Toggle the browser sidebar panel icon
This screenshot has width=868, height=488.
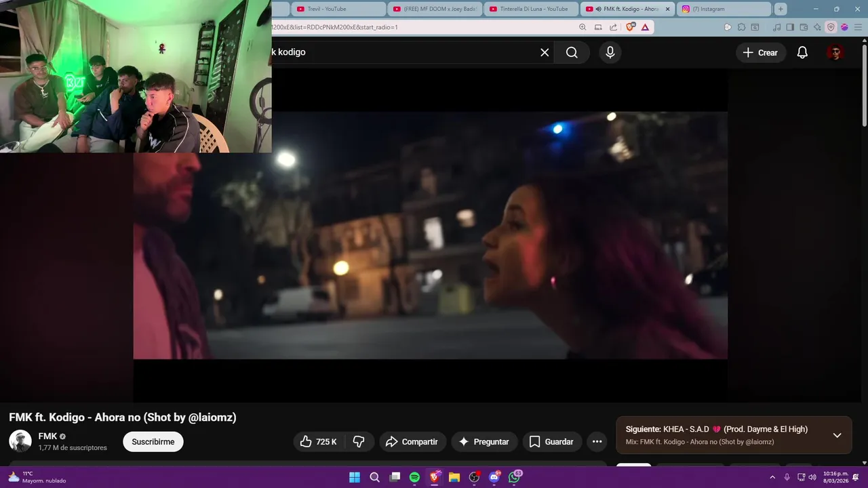790,27
